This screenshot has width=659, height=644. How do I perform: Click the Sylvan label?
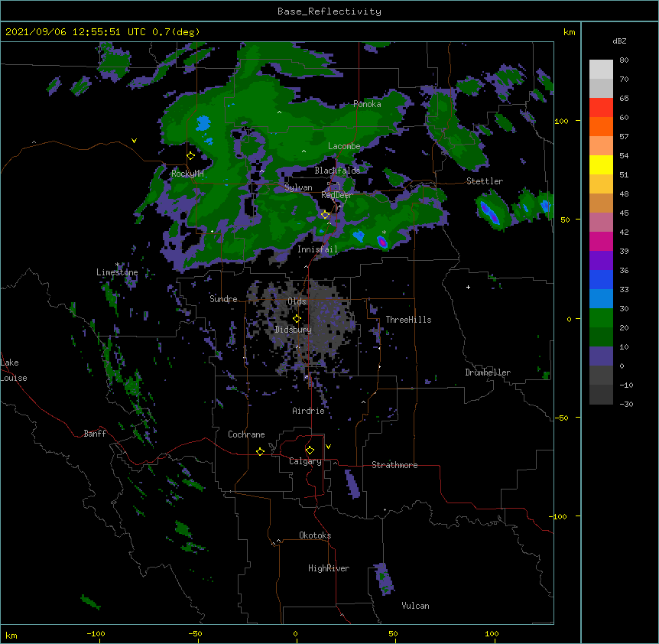pos(298,187)
